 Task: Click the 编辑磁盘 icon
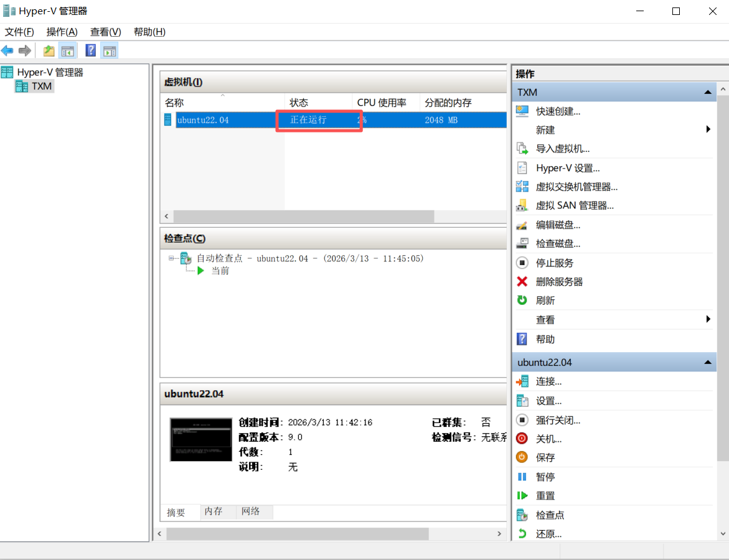pyautogui.click(x=522, y=225)
